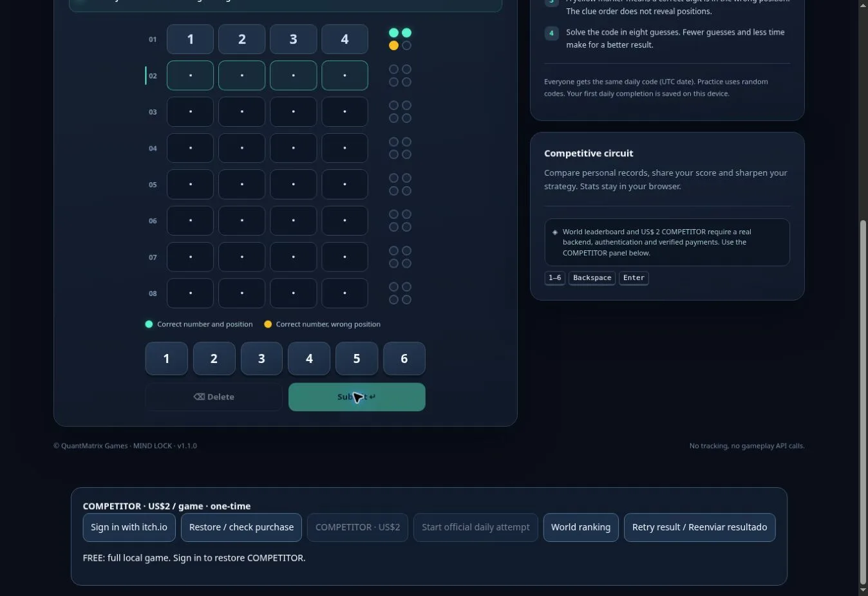Click Start official daily attempt
Image resolution: width=868 pixels, height=596 pixels.
point(476,527)
